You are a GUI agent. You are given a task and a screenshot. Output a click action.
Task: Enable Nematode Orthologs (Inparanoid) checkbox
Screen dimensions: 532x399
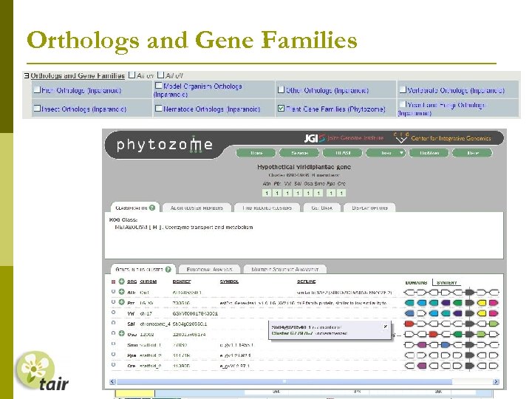tap(158, 108)
